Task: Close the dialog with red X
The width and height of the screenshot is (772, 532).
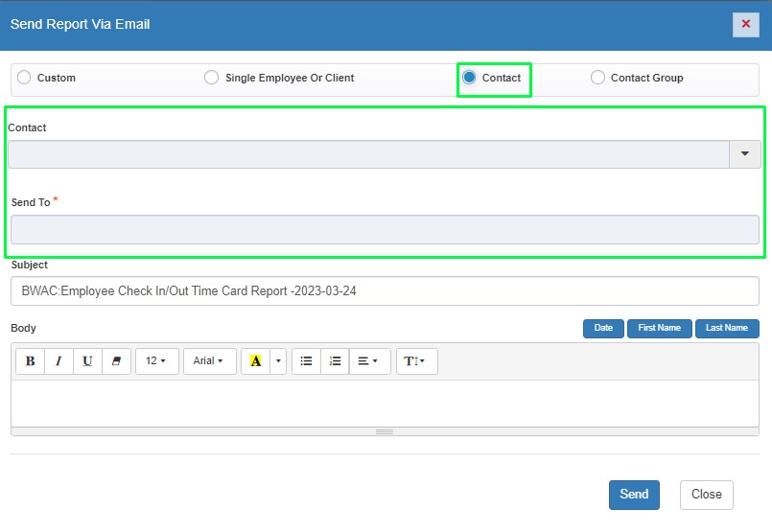Action: pyautogui.click(x=745, y=24)
